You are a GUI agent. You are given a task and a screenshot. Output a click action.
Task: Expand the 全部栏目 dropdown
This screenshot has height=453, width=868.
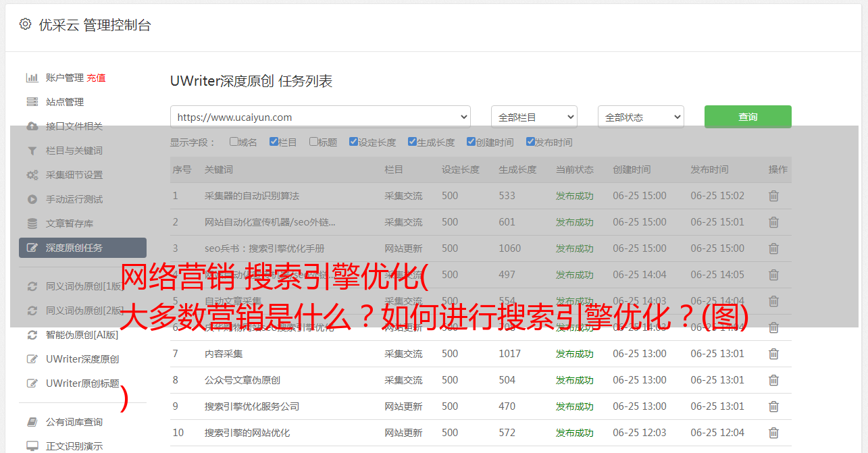(x=534, y=117)
